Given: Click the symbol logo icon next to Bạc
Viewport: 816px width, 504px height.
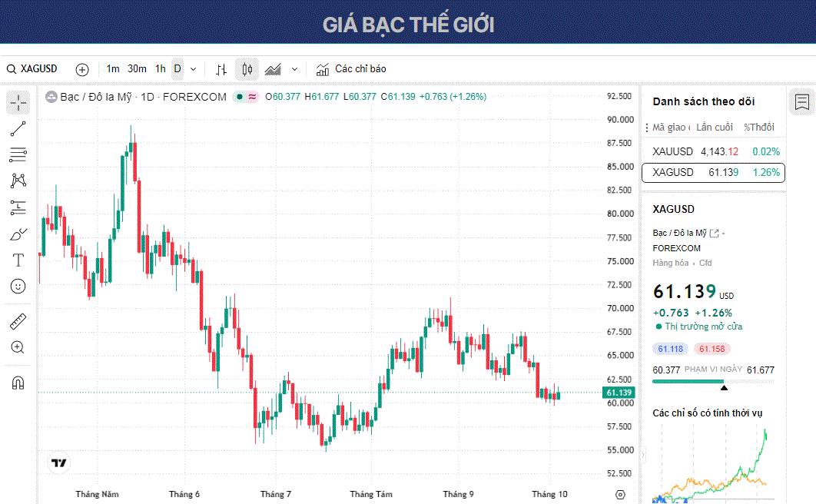Looking at the screenshot, I should (51, 97).
